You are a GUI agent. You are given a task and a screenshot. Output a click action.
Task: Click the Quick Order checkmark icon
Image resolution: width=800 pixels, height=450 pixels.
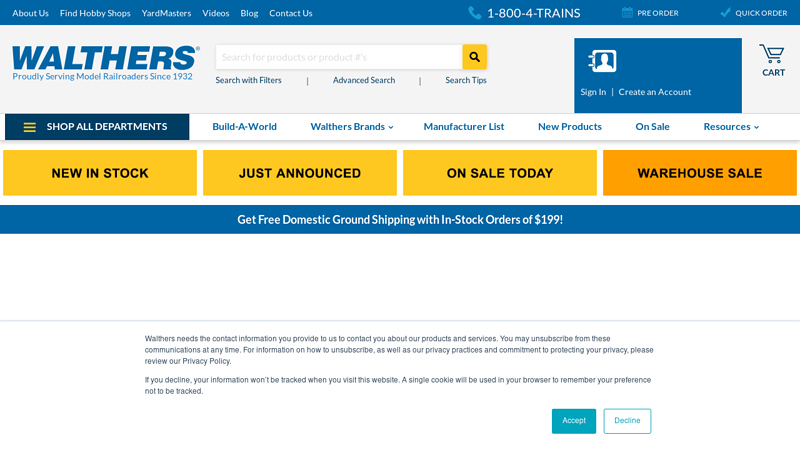(x=725, y=12)
